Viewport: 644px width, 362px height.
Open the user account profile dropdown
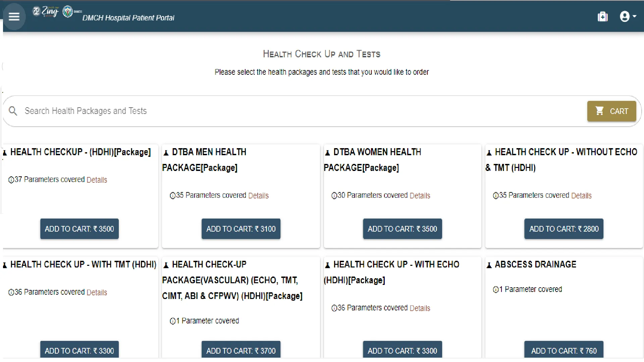click(628, 16)
